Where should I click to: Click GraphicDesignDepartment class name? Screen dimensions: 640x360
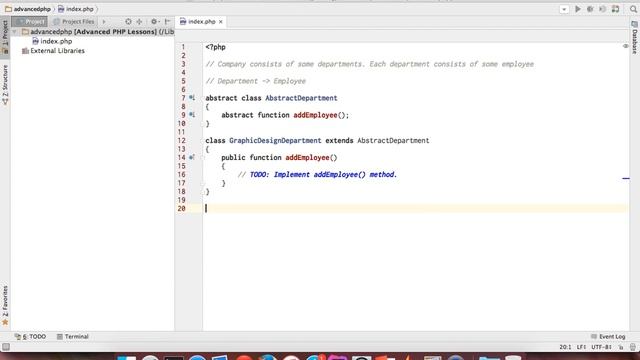pyautogui.click(x=275, y=140)
